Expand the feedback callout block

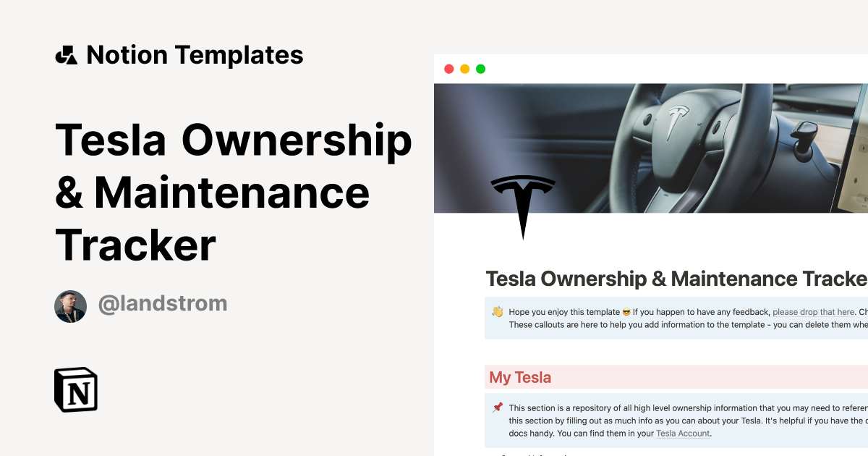point(673,318)
